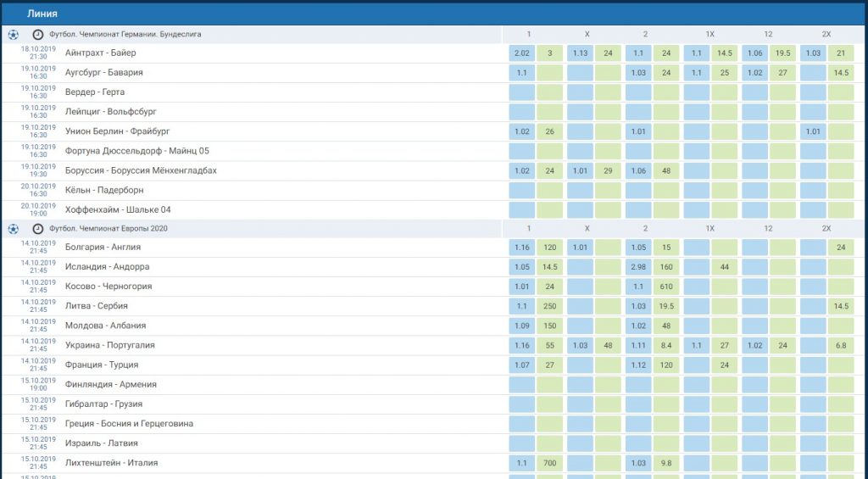
Task: Open the Израиль - Латвия match
Action: (x=102, y=443)
